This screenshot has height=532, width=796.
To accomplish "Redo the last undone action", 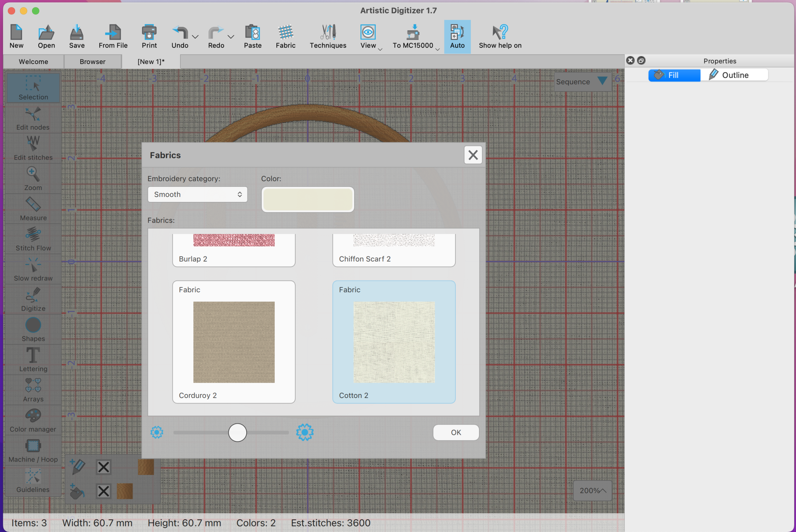I will coord(216,36).
